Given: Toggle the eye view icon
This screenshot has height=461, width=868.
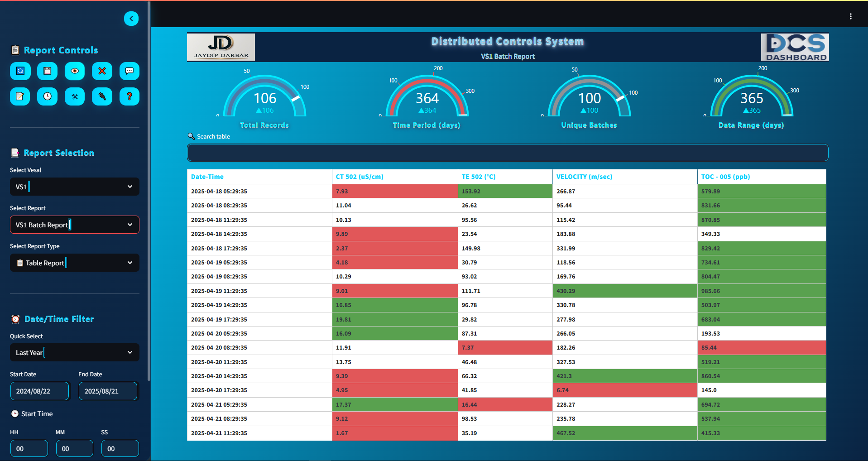Looking at the screenshot, I should [75, 71].
